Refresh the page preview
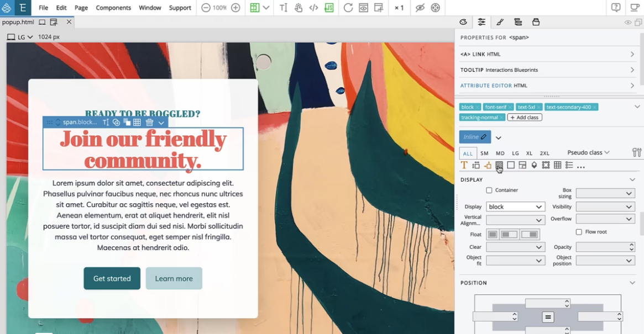 pos(347,8)
